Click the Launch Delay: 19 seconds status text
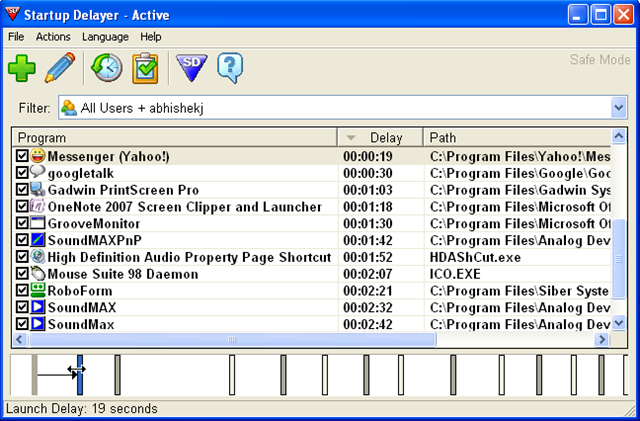 [x=82, y=409]
